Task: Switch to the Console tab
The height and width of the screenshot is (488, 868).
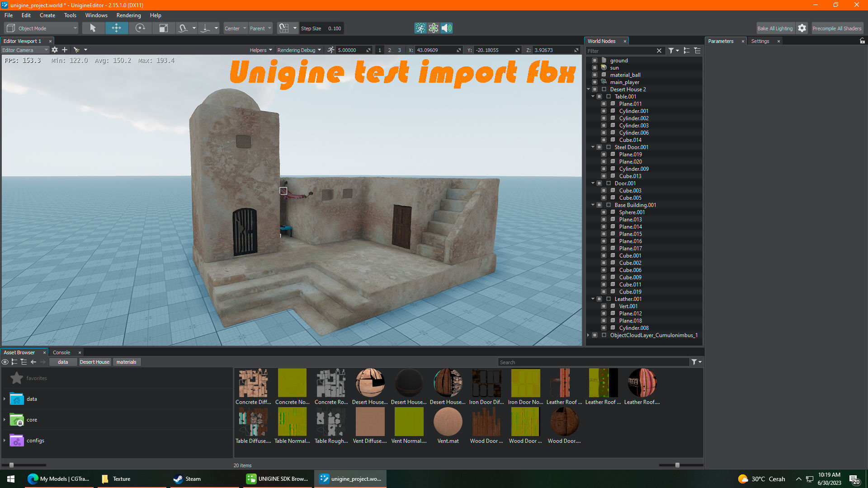Action: (61, 352)
